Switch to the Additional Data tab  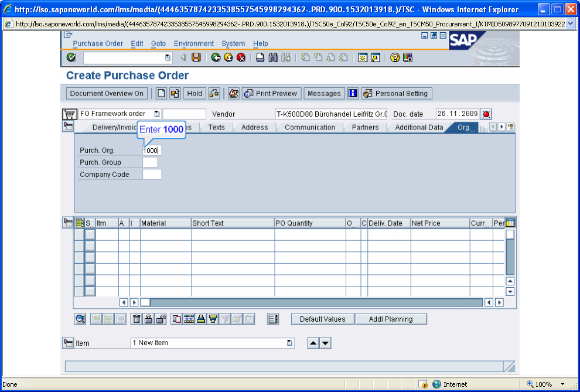(x=419, y=127)
